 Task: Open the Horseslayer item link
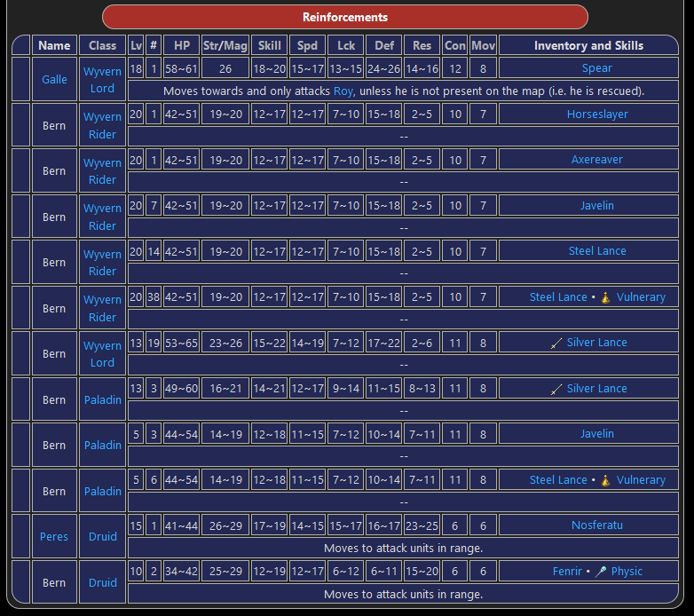[x=597, y=115]
